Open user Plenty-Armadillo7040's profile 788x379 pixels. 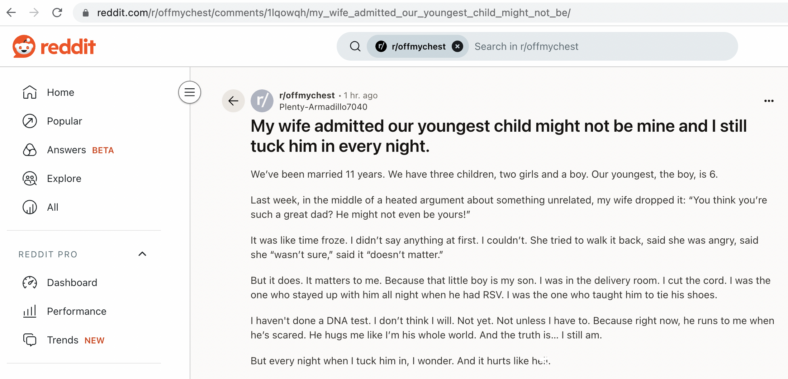tap(323, 107)
